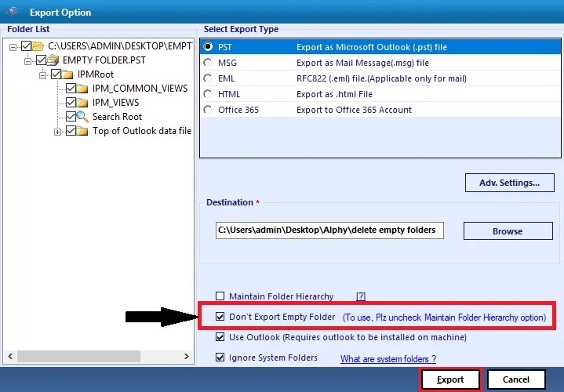Select the IPM_VIEWS tree label
The height and width of the screenshot is (392, 564).
115,103
